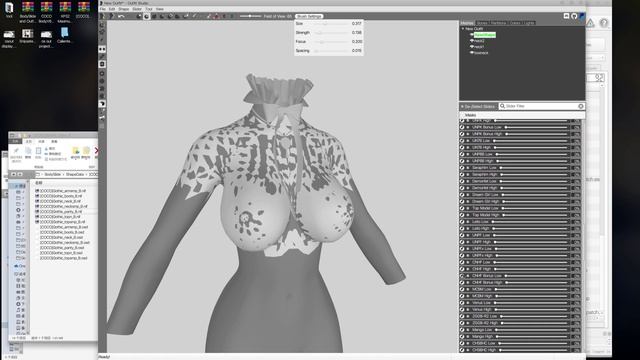Adjust the brush Size slider
The width and height of the screenshot is (640, 360).
[x=330, y=24]
